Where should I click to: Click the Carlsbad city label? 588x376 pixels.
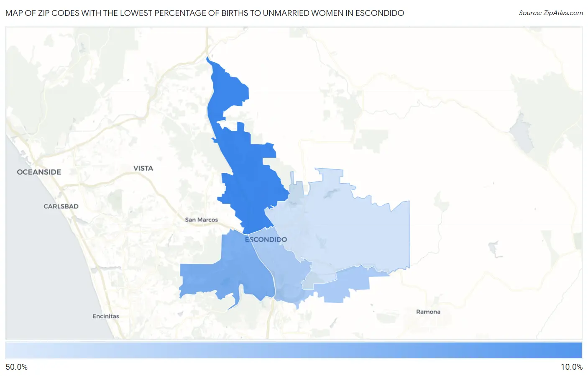point(61,206)
